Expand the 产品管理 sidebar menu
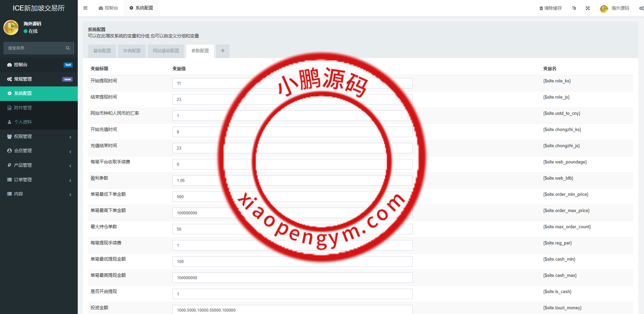The width and height of the screenshot is (644, 314). click(39, 165)
